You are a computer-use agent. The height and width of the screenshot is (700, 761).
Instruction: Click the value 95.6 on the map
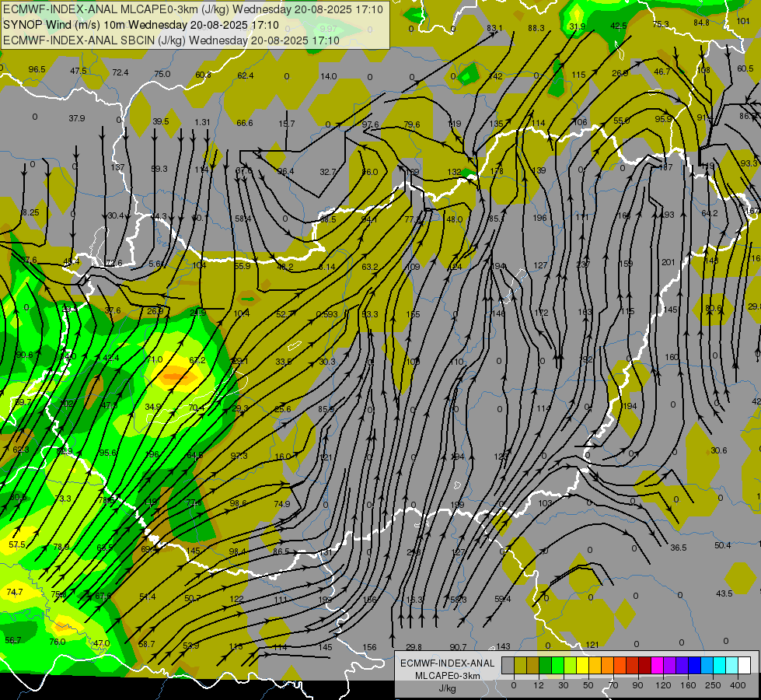point(108,452)
